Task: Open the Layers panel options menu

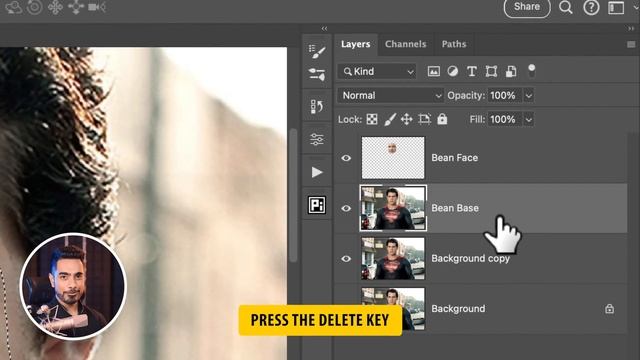Action: click(x=631, y=44)
